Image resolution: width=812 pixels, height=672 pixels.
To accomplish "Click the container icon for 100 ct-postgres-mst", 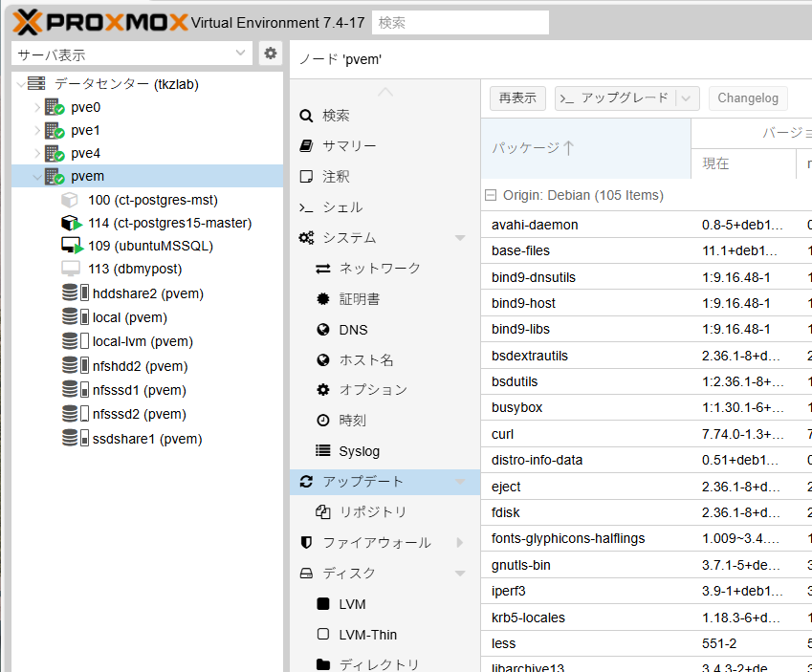I will (70, 200).
